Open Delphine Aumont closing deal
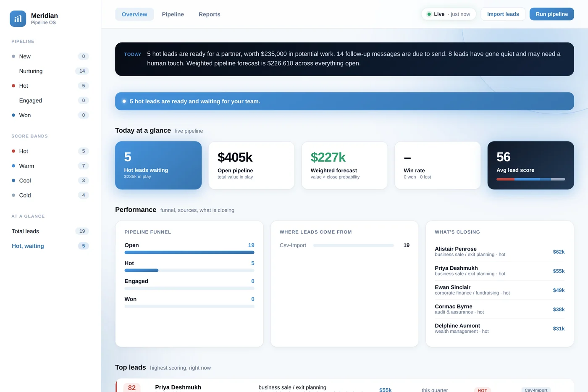This screenshot has height=392, width=588. pyautogui.click(x=500, y=329)
